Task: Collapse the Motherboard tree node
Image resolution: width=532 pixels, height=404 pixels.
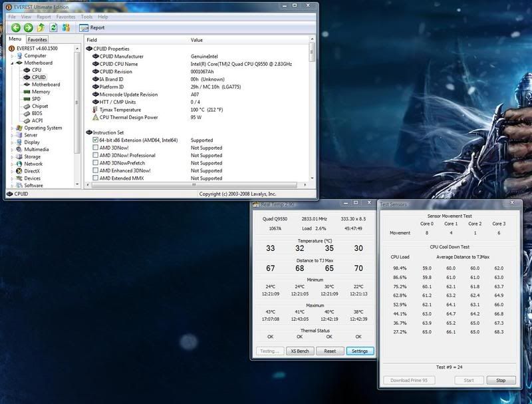Action: pos(13,63)
